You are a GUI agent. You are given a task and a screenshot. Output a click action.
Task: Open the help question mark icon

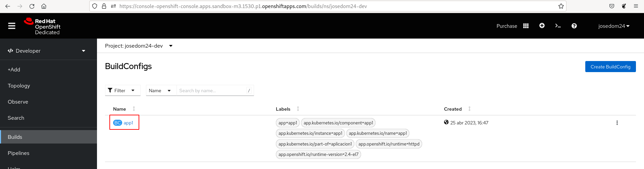click(574, 26)
